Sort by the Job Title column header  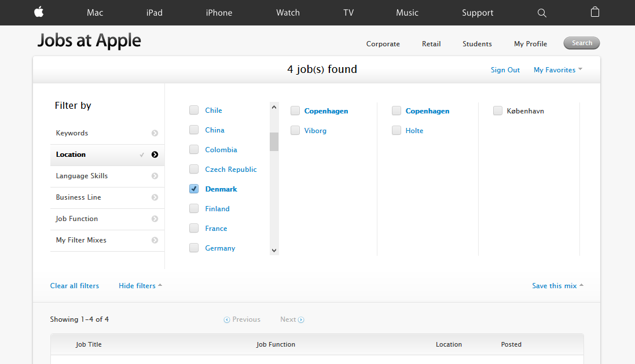point(89,344)
